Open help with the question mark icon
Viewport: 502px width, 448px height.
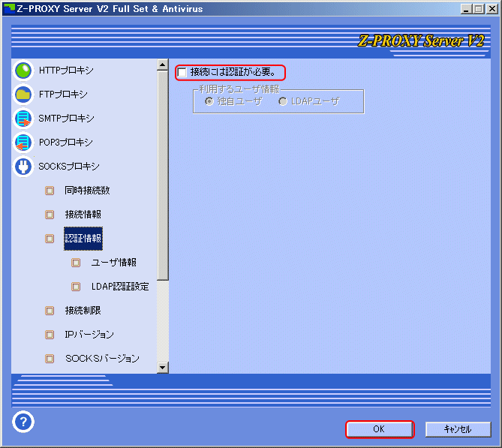pos(23,422)
